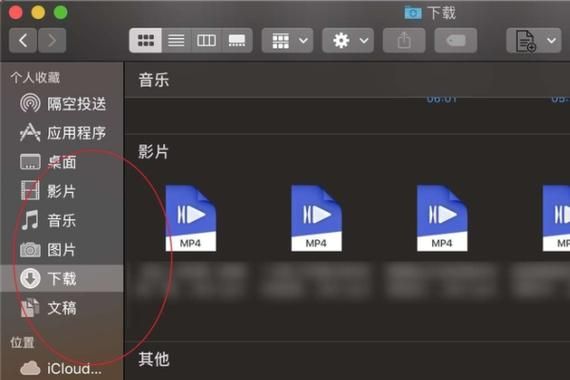Image resolution: width=570 pixels, height=380 pixels.
Task: Switch to list view
Action: [x=176, y=40]
